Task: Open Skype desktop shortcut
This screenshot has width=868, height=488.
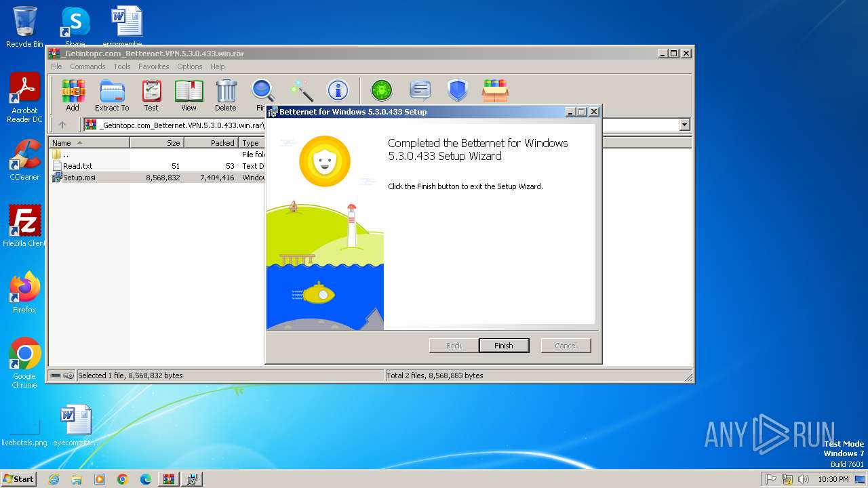Action: tap(75, 27)
